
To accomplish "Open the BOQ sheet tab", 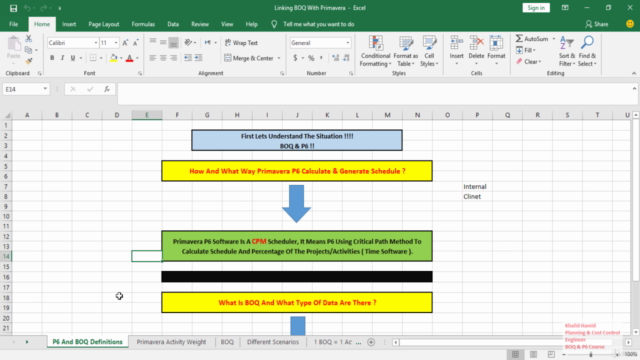I will 227,342.
